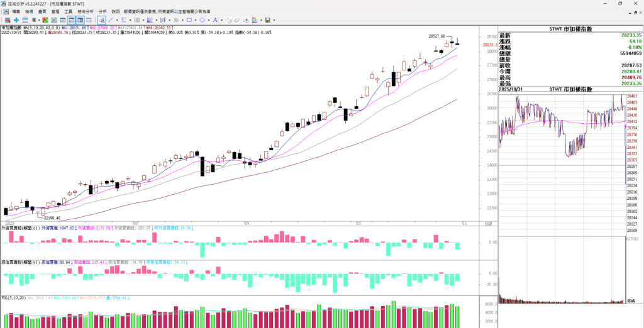Toggle the highlighted chart panel layout button
Screen dimensions: 644x328
coord(72,20)
